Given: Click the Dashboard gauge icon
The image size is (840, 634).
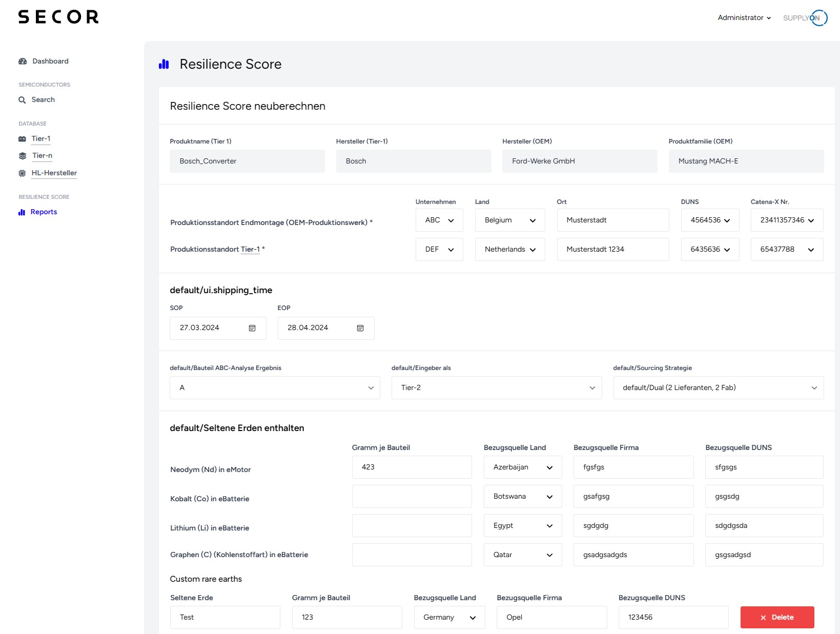Looking at the screenshot, I should [x=23, y=61].
